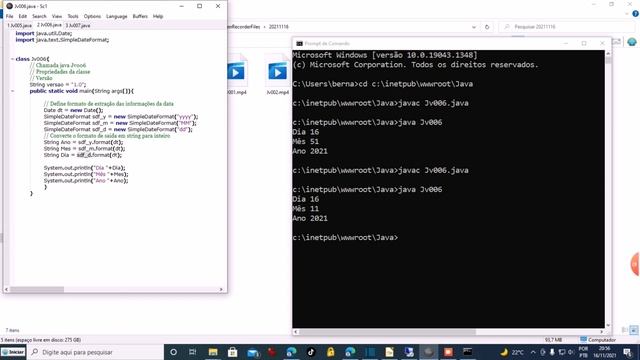Open the Mail app from taskbar
The image size is (640, 360).
tap(253, 352)
